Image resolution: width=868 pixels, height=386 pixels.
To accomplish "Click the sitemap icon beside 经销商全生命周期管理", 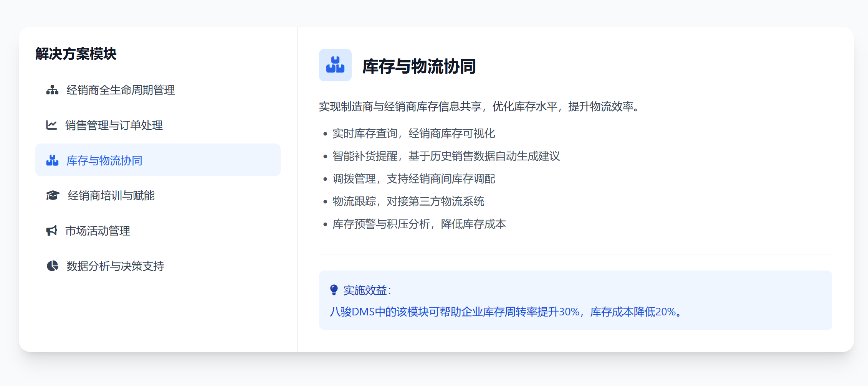I will point(52,90).
